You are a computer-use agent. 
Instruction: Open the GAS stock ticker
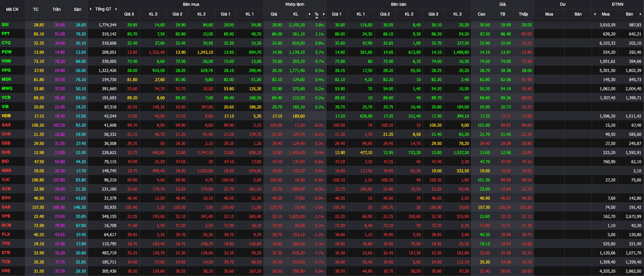pyautogui.click(x=6, y=125)
